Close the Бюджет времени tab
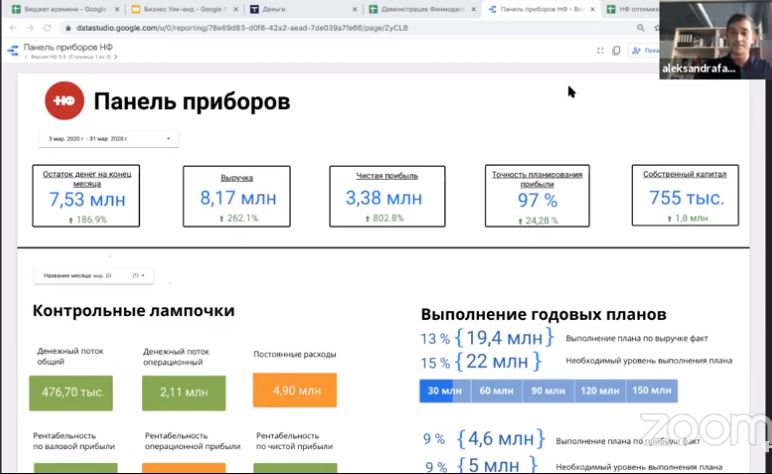Viewport: 772px width, 474px height. [117, 9]
